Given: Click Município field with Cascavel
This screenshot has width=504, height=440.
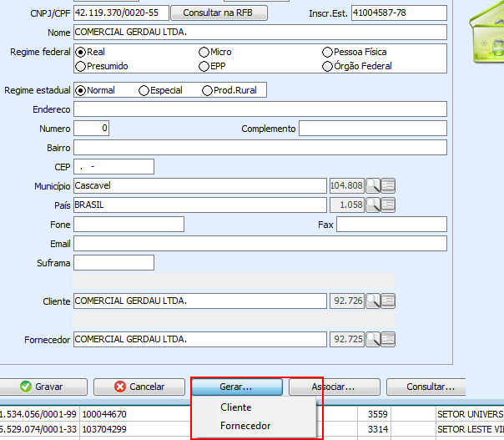Looking at the screenshot, I should click(200, 186).
